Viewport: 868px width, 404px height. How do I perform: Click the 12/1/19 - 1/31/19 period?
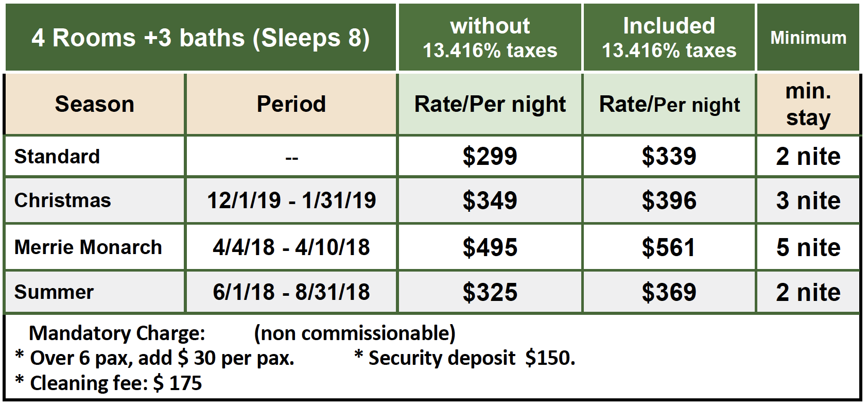tap(291, 200)
